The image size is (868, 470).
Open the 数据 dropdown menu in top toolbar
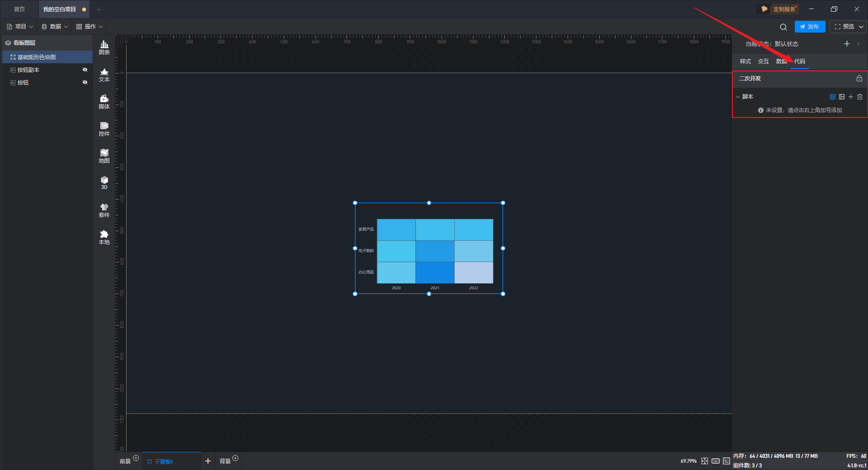coord(55,27)
